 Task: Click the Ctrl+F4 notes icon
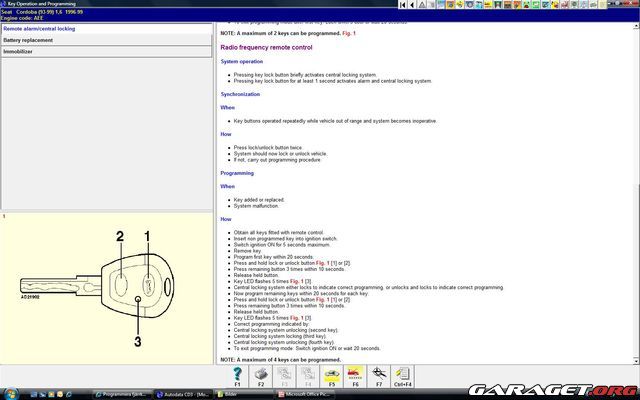pos(403,374)
